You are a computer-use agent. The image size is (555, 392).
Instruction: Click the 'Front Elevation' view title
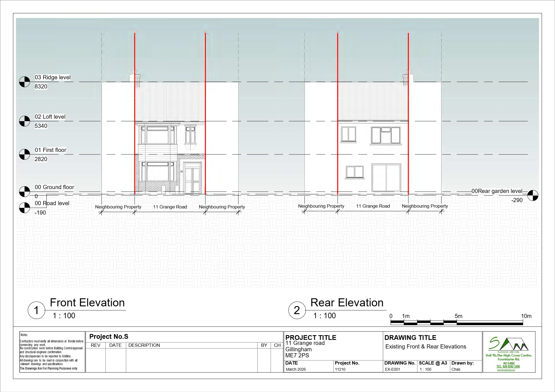coord(87,303)
